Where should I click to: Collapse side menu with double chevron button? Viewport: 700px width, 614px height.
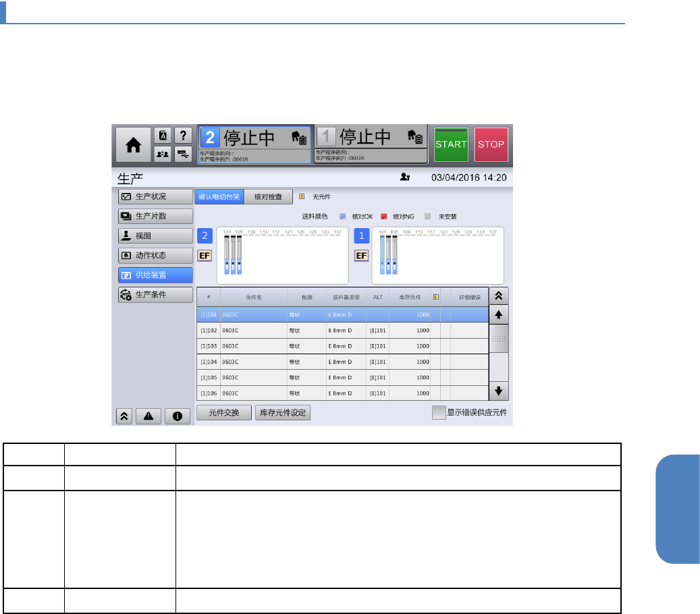tap(124, 416)
